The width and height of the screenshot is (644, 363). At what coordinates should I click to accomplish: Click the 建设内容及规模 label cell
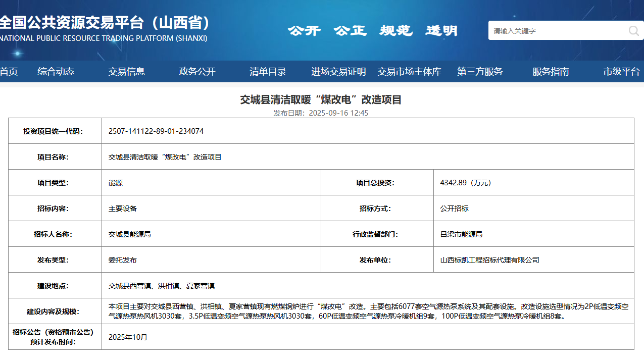pyautogui.click(x=55, y=312)
